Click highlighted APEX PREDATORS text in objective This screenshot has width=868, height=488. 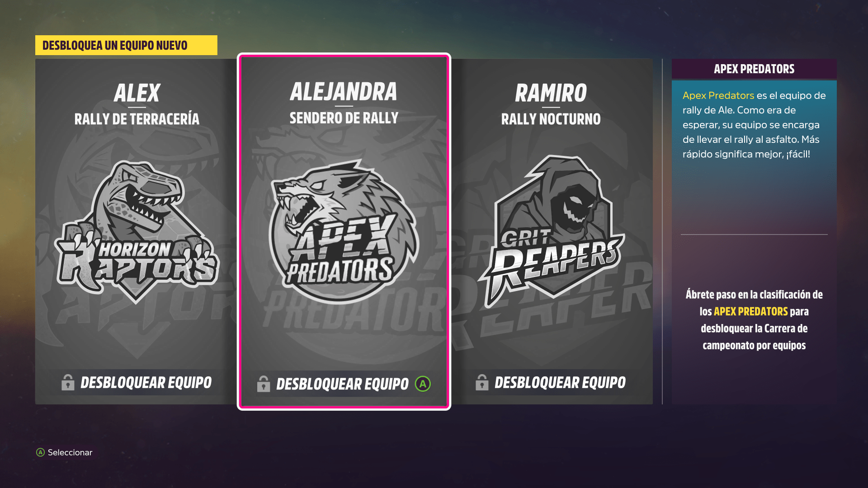coord(751,311)
